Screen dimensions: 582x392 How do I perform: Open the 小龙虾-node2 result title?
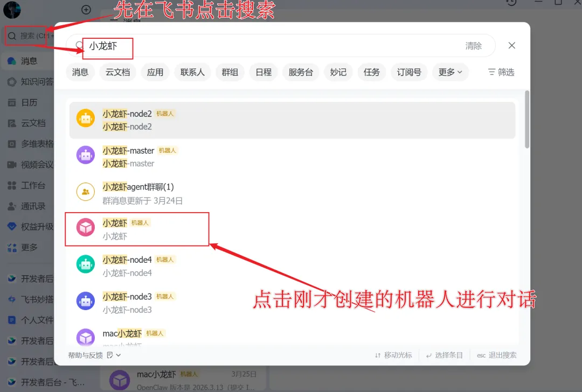pyautogui.click(x=127, y=114)
